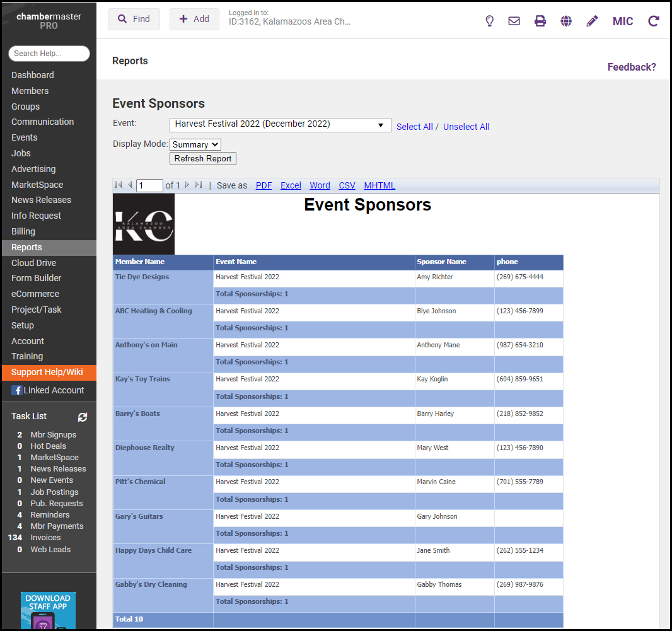Click the Kalamazoo Chamber logo image

point(144,224)
